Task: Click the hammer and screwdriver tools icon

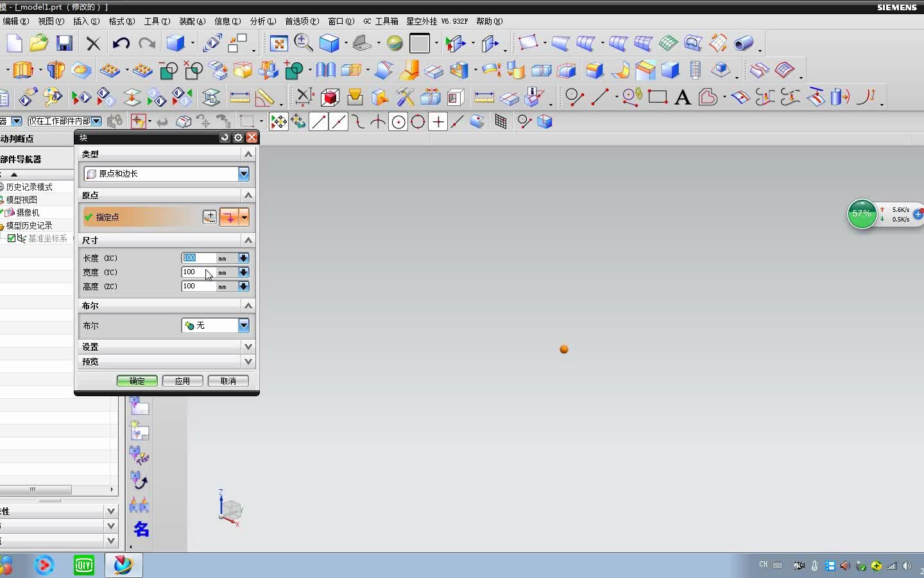Action: (405, 97)
